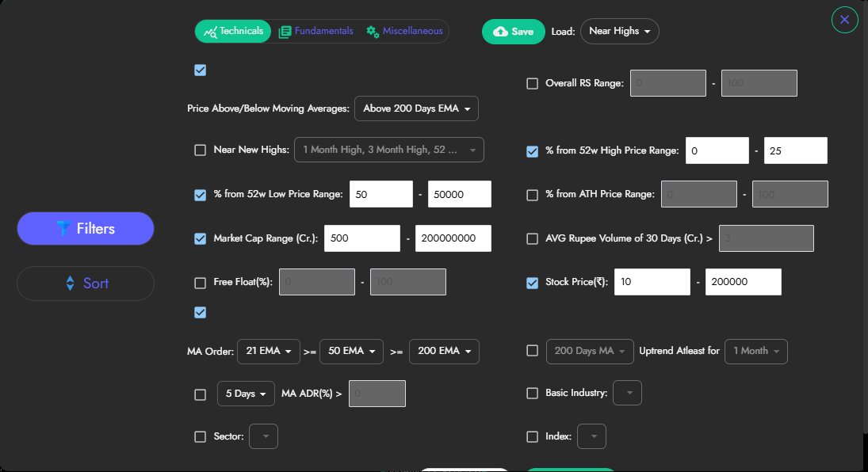
Task: Click the Free Float maximum field
Action: click(x=408, y=282)
